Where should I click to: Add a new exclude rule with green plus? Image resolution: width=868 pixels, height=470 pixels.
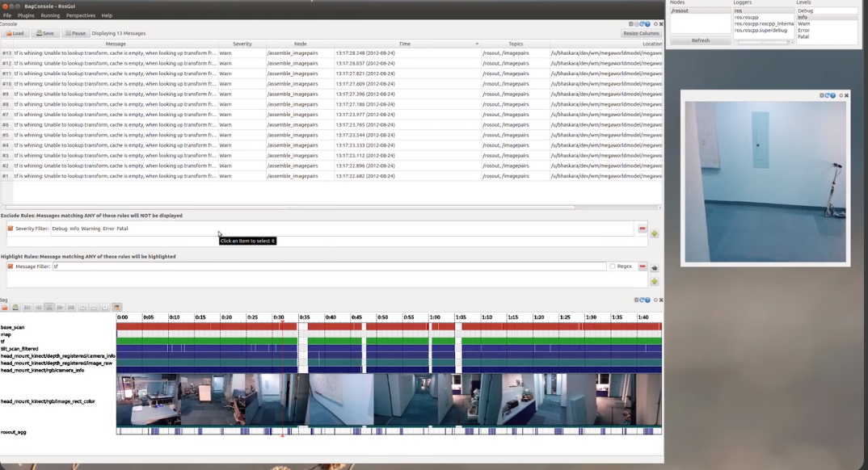[655, 234]
